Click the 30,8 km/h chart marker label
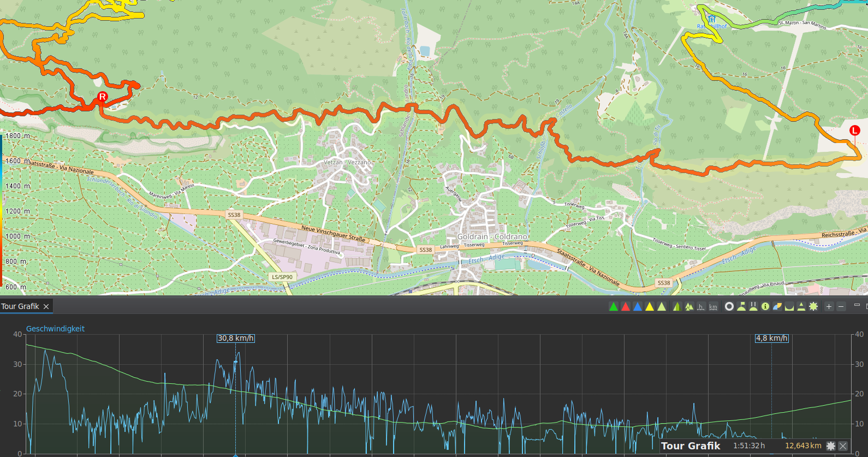Viewport: 868px width, 457px height. [236, 339]
